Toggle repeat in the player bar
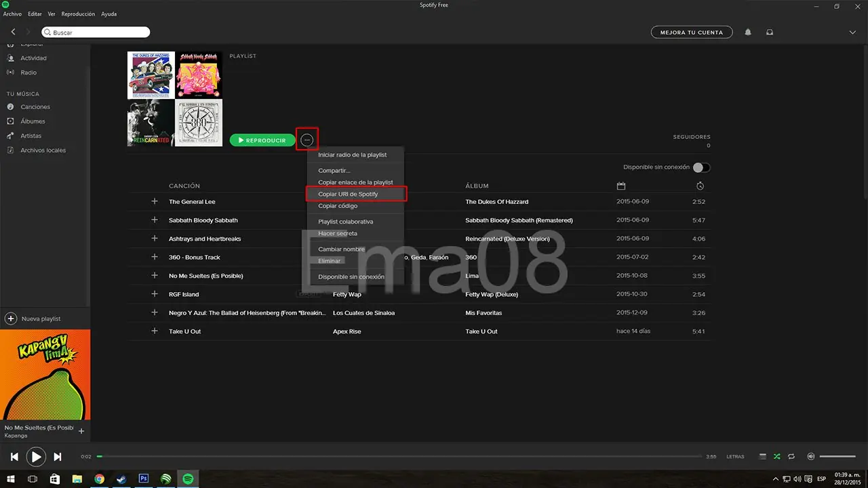 pyautogui.click(x=791, y=456)
